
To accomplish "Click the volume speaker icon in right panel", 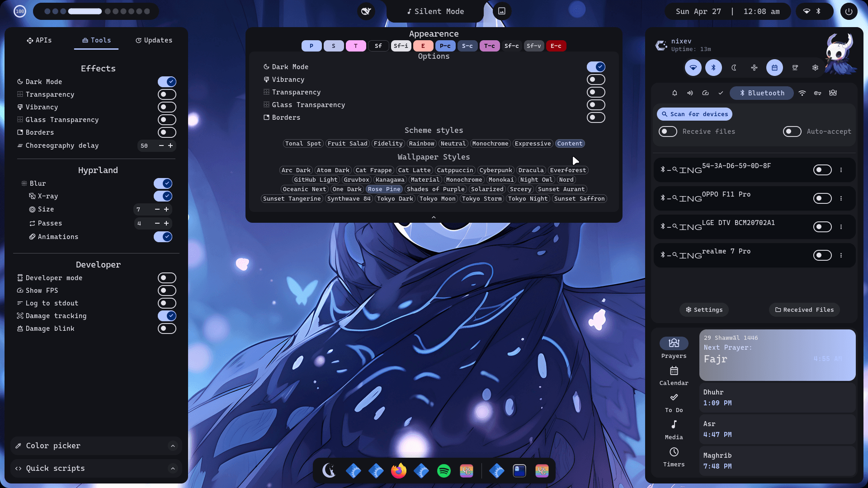I will pyautogui.click(x=690, y=93).
